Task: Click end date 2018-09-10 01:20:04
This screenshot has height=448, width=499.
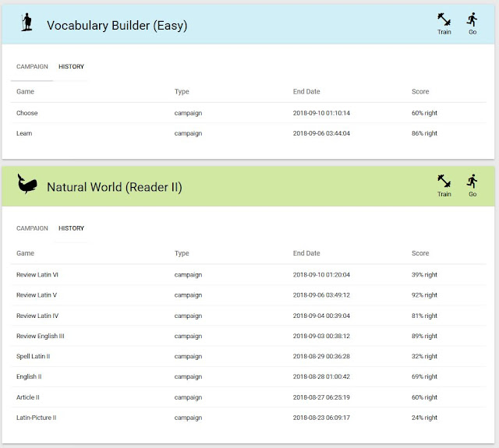Action: pos(321,275)
